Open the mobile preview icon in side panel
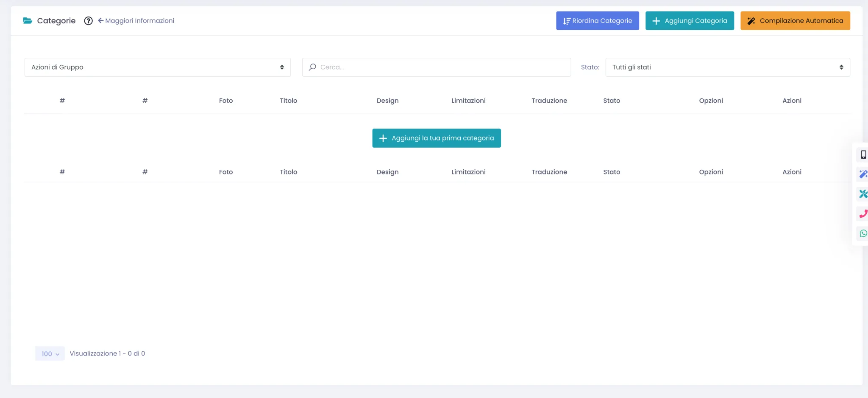Image resolution: width=868 pixels, height=398 pixels. coord(863,154)
